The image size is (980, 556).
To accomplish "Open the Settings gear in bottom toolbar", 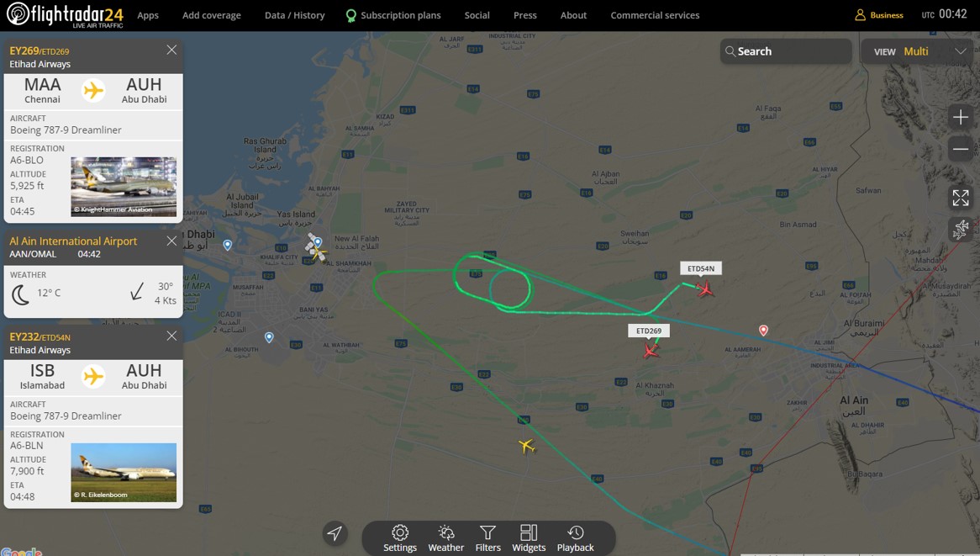I will (400, 538).
